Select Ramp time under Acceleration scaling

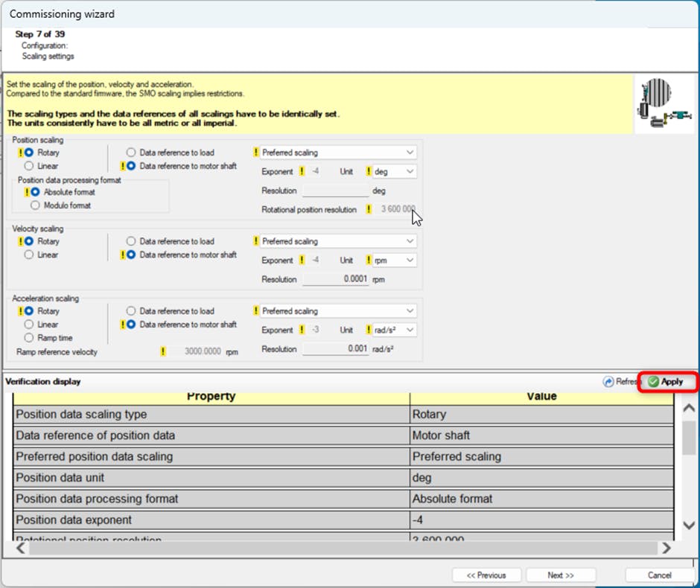(x=29, y=338)
